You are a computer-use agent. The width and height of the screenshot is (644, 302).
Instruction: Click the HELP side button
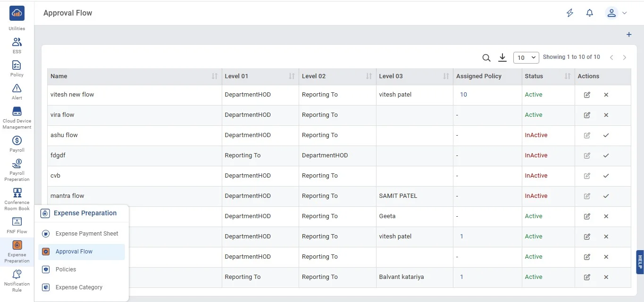click(x=640, y=262)
